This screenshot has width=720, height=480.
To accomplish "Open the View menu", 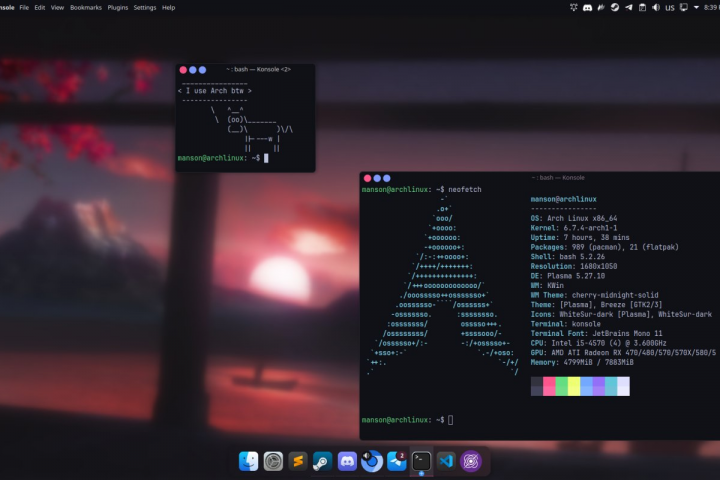I will click(57, 7).
